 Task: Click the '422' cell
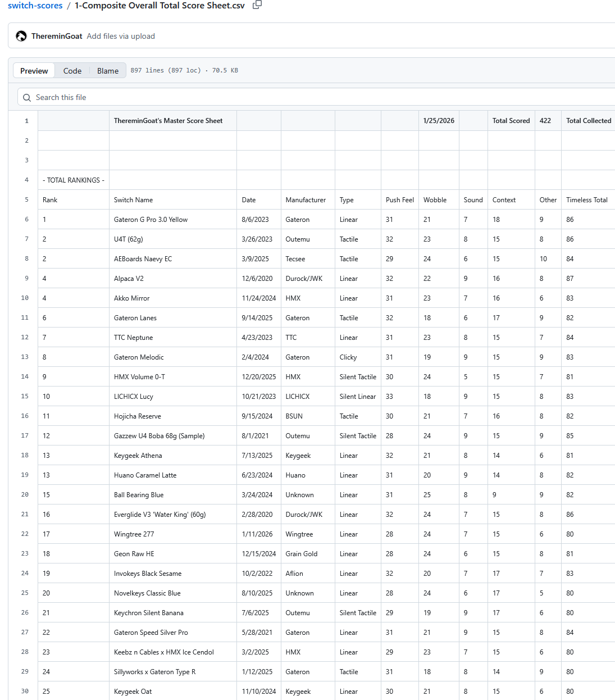click(548, 121)
